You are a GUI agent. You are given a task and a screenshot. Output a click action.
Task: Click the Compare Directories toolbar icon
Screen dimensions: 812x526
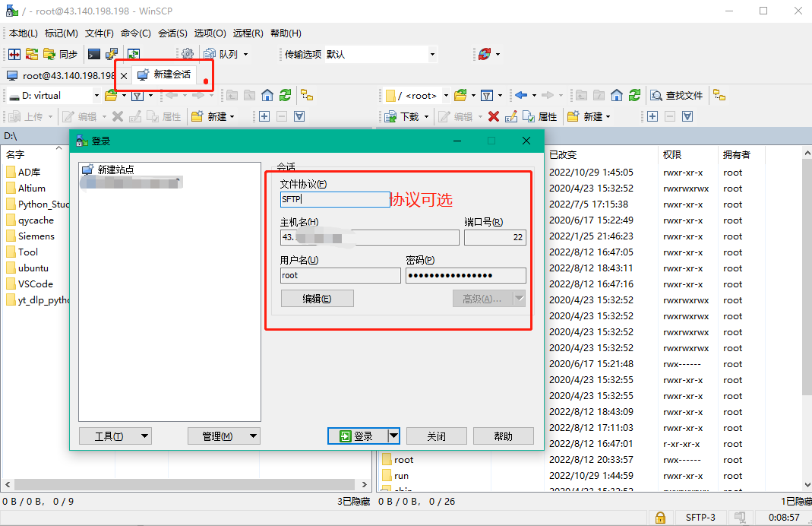(x=14, y=54)
